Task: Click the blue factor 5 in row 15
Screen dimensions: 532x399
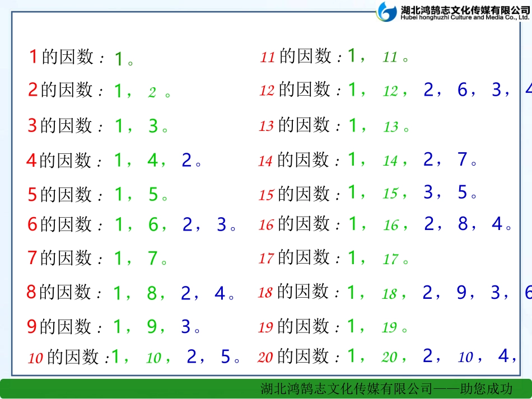Action: tap(463, 192)
